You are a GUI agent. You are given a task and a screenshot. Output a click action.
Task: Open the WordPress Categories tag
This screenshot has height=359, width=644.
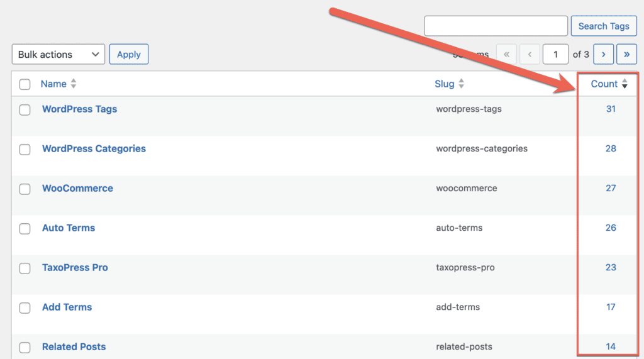tap(94, 149)
